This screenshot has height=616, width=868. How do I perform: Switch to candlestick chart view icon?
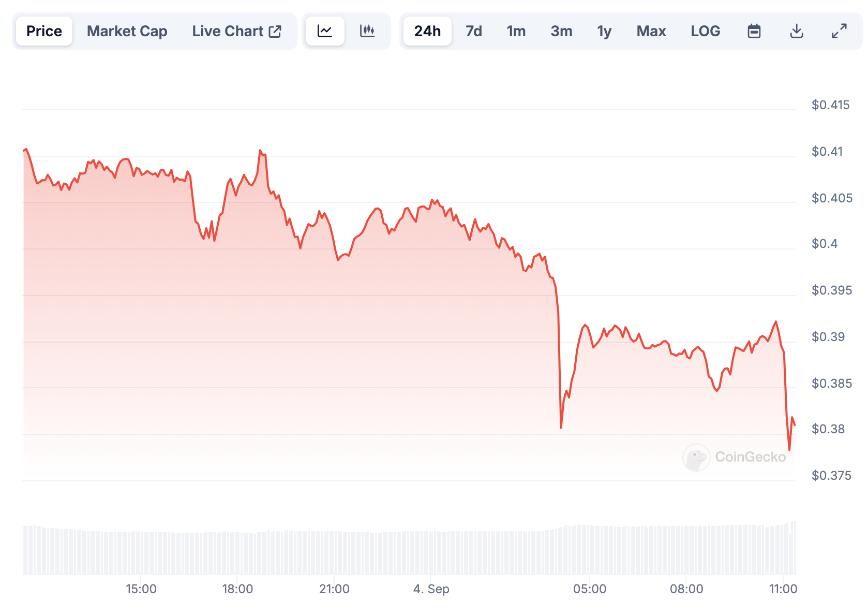(x=367, y=31)
